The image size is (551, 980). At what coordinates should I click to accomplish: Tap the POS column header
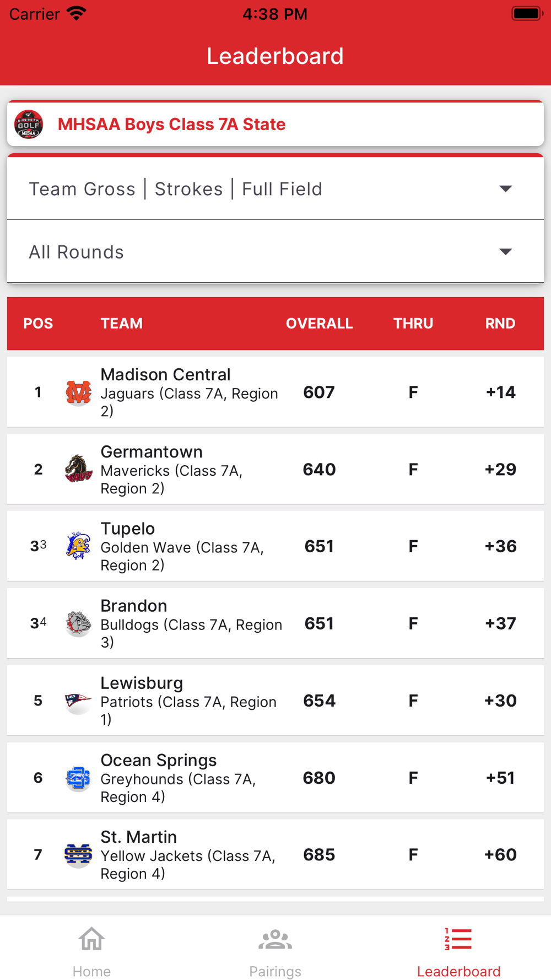pyautogui.click(x=38, y=324)
